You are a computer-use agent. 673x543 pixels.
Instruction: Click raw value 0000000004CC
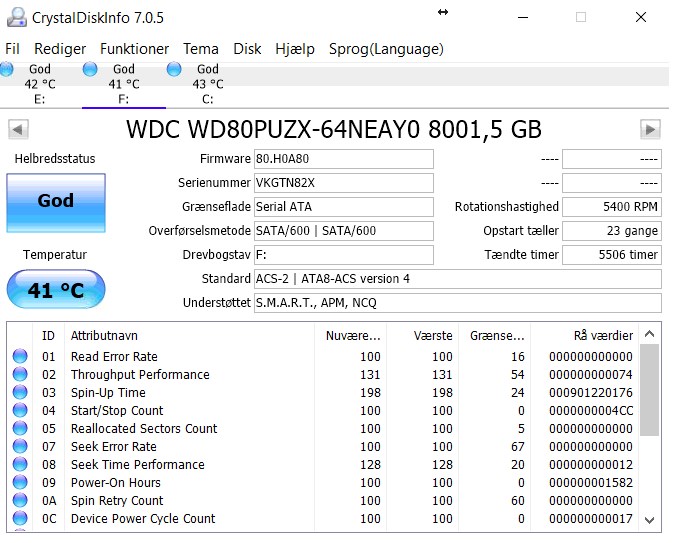pyautogui.click(x=591, y=410)
